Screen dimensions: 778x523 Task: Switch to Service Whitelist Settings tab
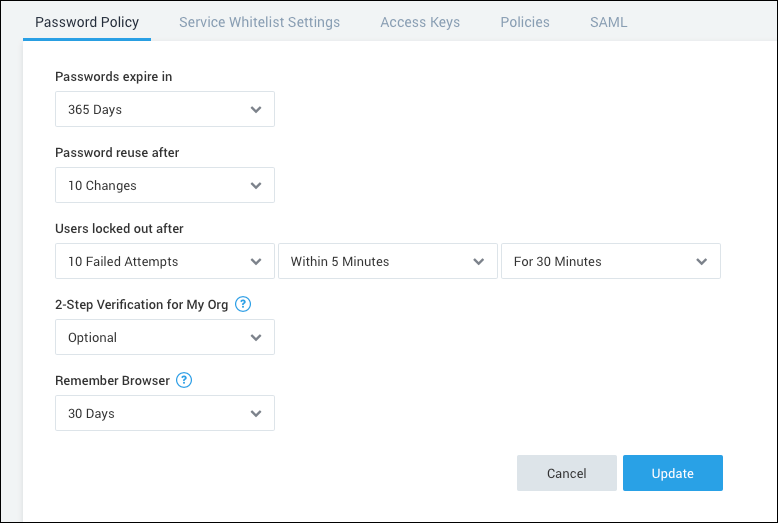click(x=259, y=22)
